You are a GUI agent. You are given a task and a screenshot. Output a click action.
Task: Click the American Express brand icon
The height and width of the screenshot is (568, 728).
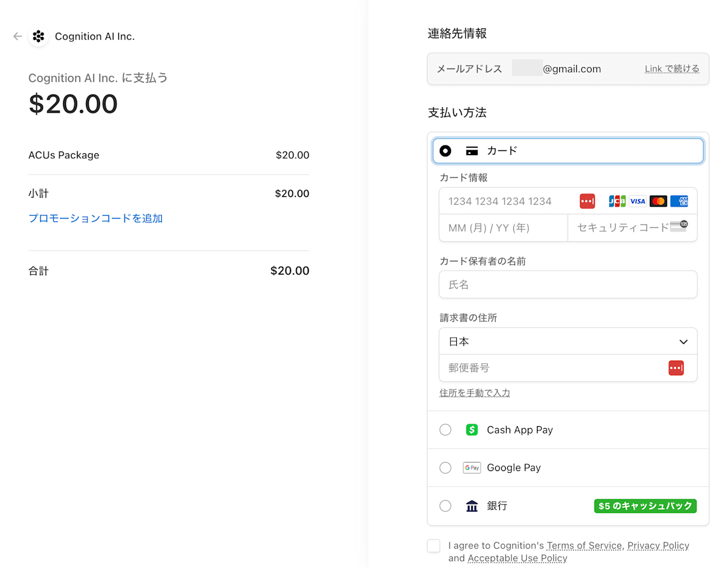[x=679, y=201]
